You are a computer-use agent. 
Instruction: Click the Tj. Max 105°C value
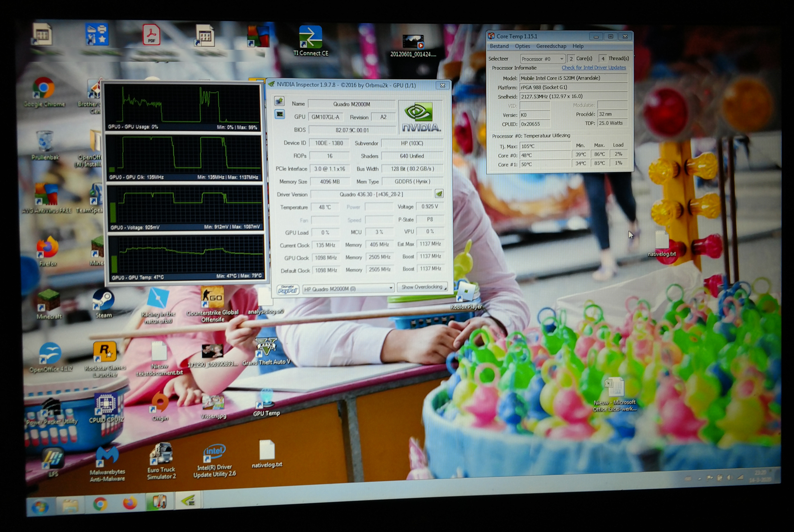pos(545,146)
